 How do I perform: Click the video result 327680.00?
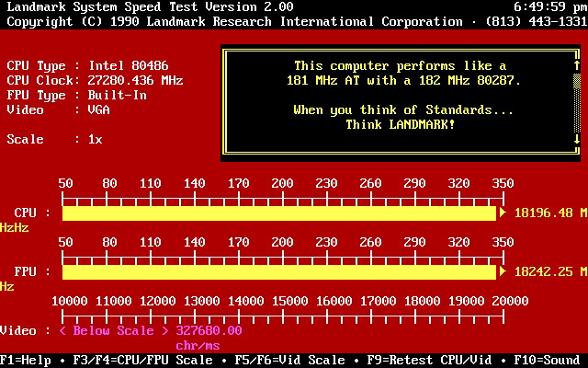pos(209,331)
